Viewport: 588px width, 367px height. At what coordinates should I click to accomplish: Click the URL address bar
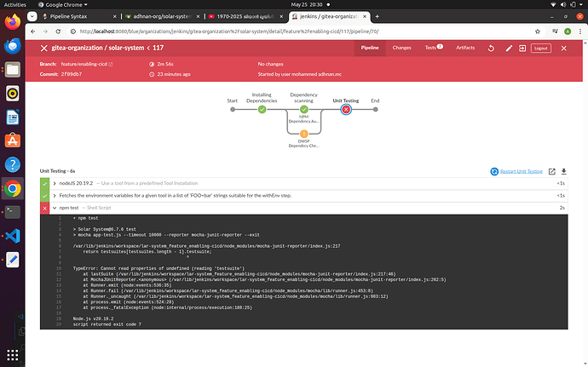coord(303,32)
